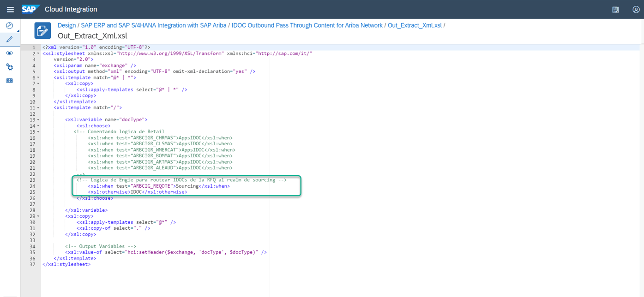Click the closing xsl:stylesheet tag line
Screen dimensions: 644x297
pos(66,264)
